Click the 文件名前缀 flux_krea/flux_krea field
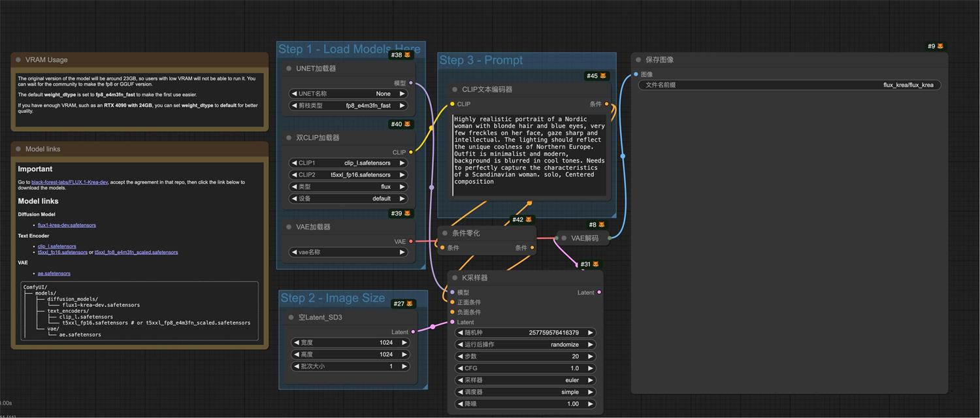The image size is (980, 418). (x=789, y=85)
